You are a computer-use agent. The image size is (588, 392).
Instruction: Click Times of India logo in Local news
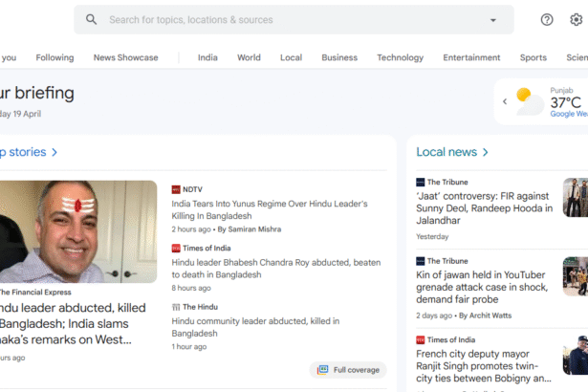421,339
